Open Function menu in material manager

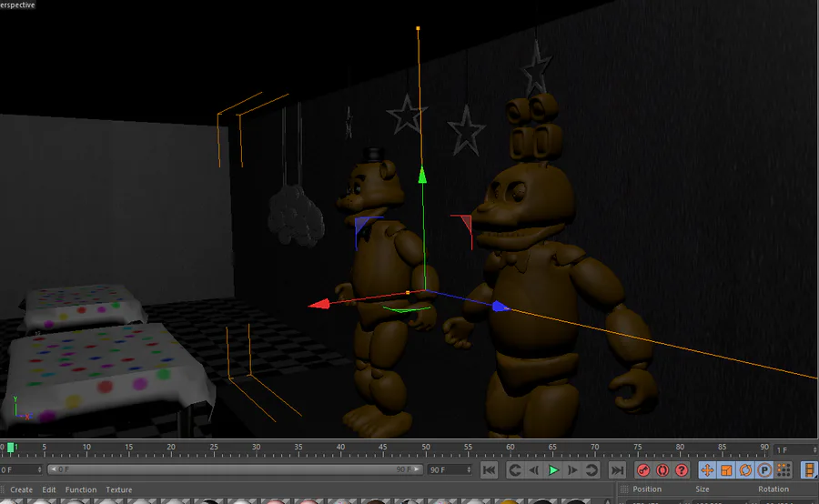click(81, 489)
